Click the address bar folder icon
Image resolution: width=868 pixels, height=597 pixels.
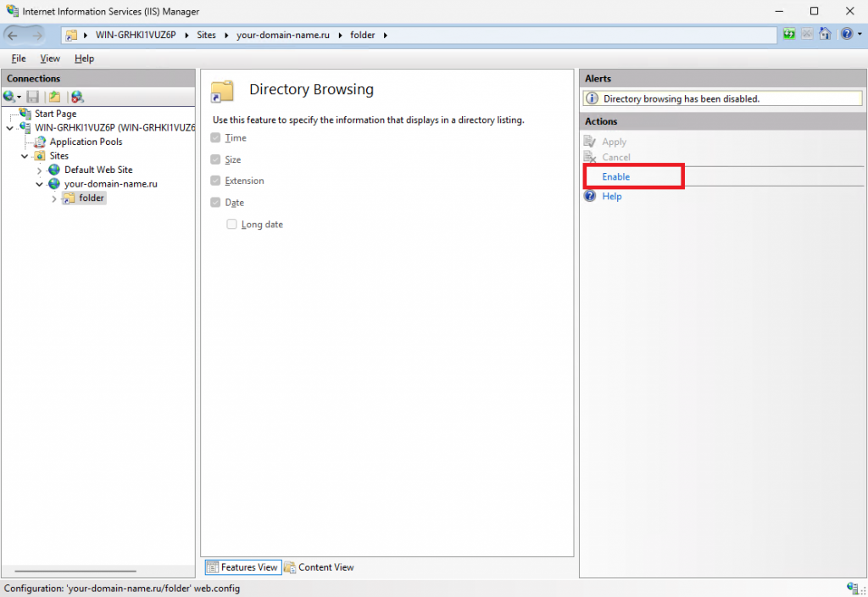click(x=71, y=35)
